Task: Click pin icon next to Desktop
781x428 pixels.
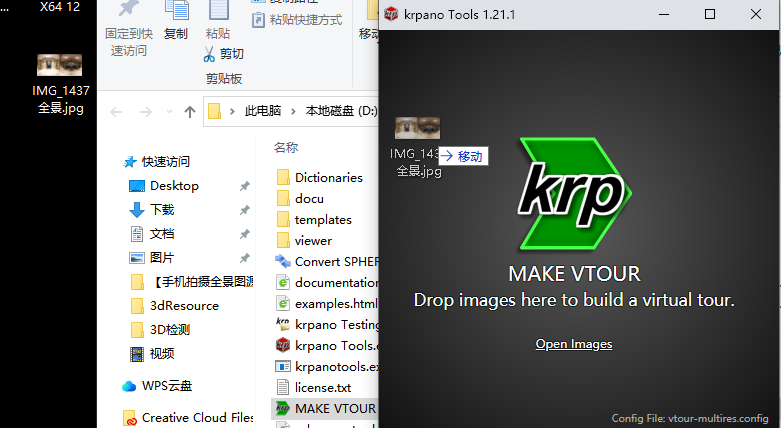Action: click(x=245, y=186)
